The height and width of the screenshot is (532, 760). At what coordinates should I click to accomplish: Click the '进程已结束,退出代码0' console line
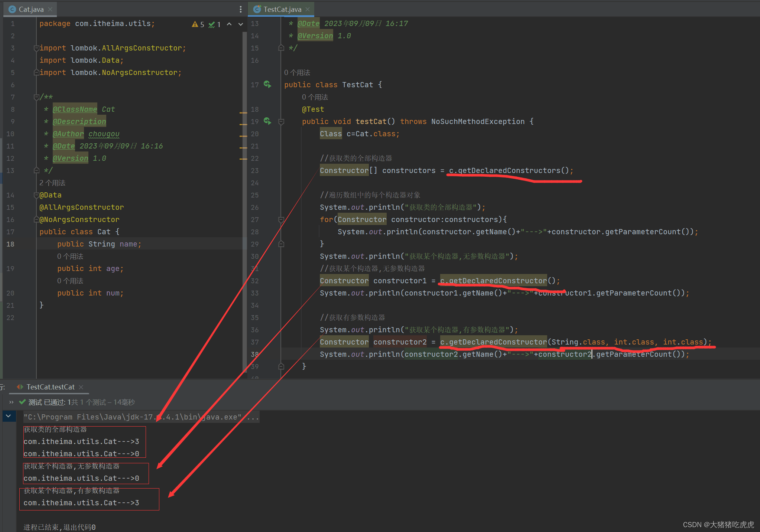click(59, 527)
